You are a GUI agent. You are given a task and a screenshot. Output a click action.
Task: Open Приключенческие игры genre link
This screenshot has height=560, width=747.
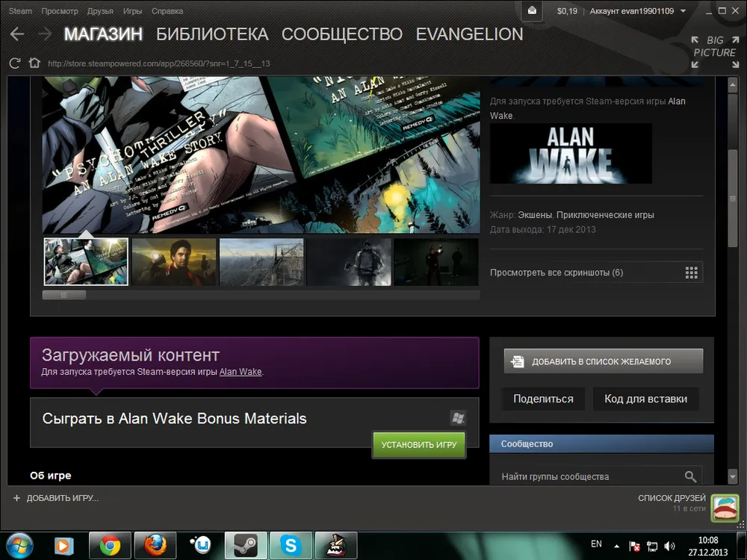click(x=605, y=215)
